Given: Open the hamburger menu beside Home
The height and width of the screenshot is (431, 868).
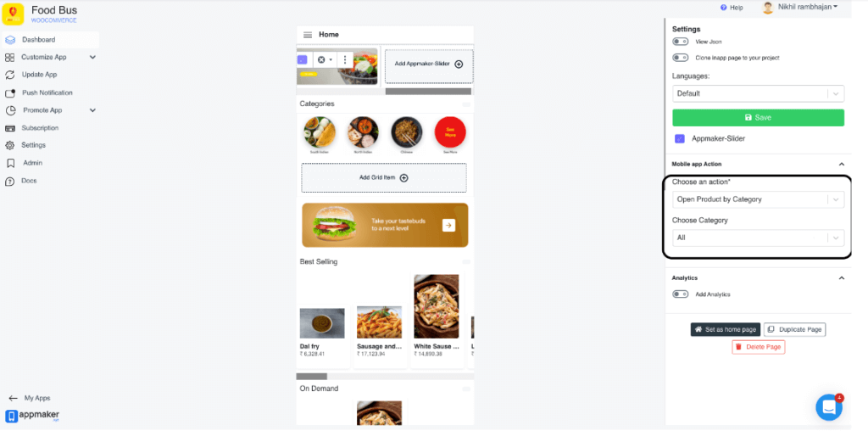Looking at the screenshot, I should point(307,35).
